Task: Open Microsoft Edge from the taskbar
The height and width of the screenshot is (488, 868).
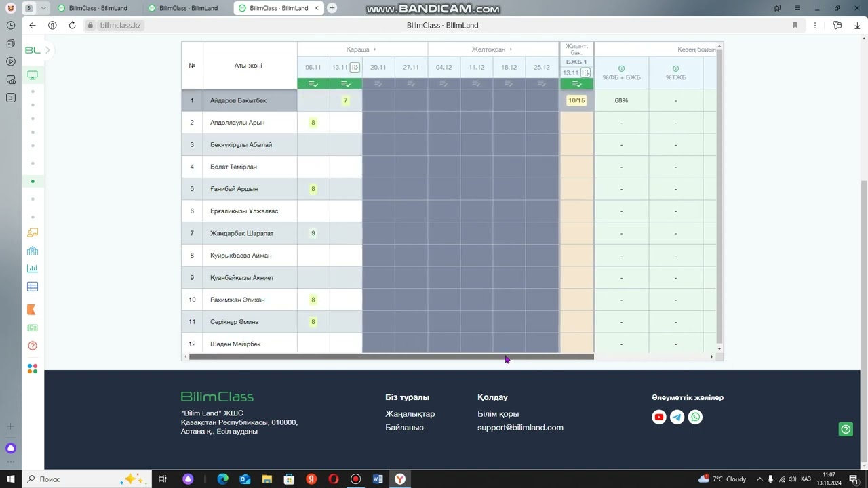Action: coord(222,479)
